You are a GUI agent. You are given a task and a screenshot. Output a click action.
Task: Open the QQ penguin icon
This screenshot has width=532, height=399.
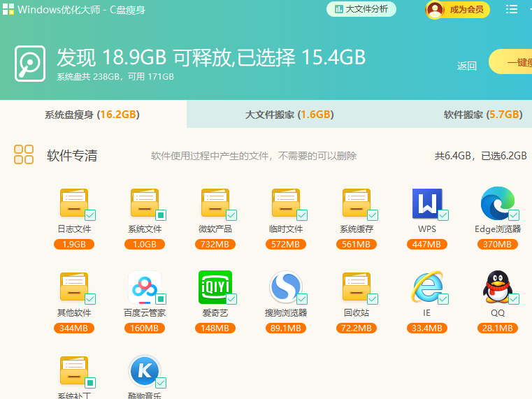[x=497, y=286]
